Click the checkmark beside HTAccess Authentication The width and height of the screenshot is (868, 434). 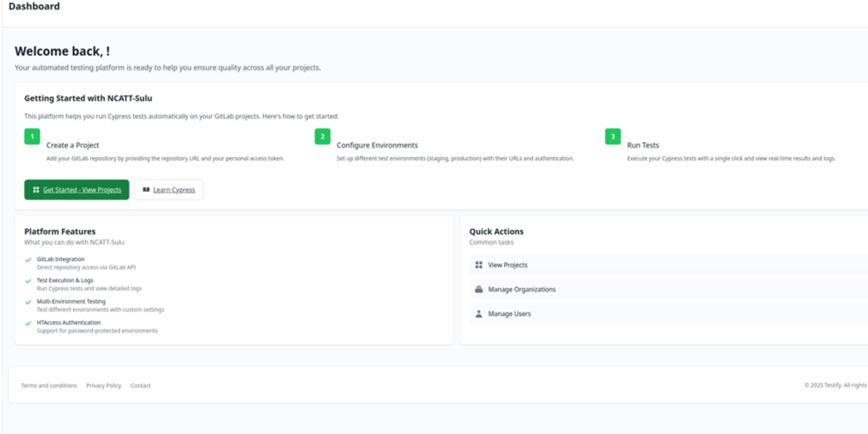point(29,322)
